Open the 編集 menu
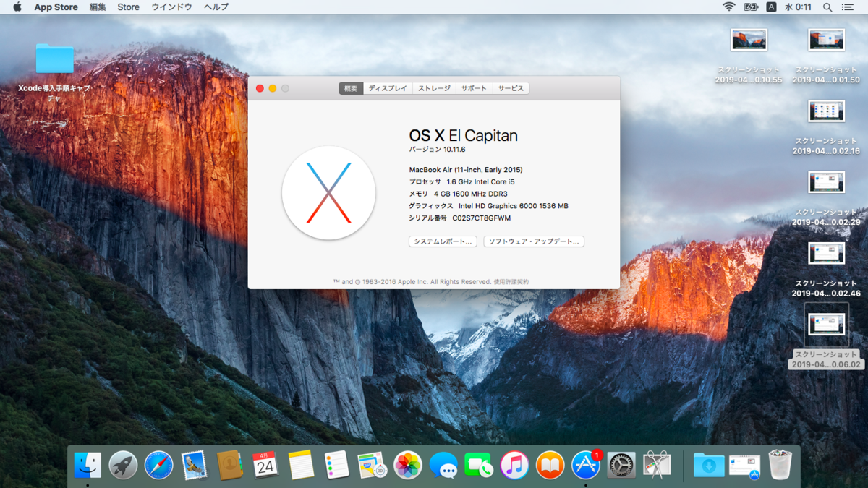 click(x=98, y=7)
